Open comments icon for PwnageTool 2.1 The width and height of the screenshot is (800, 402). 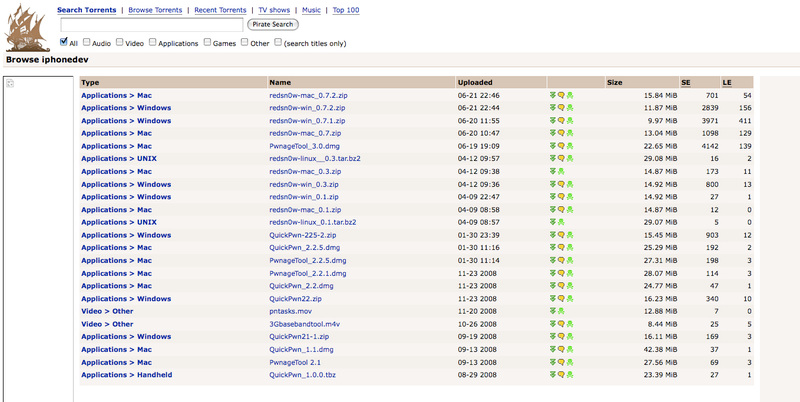(561, 362)
